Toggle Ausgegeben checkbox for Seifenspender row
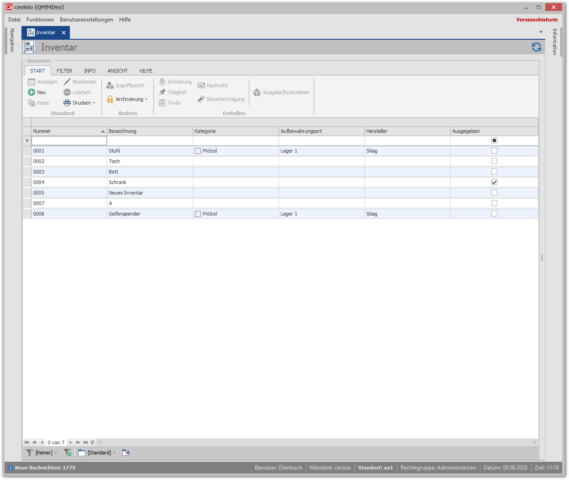The image size is (569, 480). pyautogui.click(x=494, y=214)
